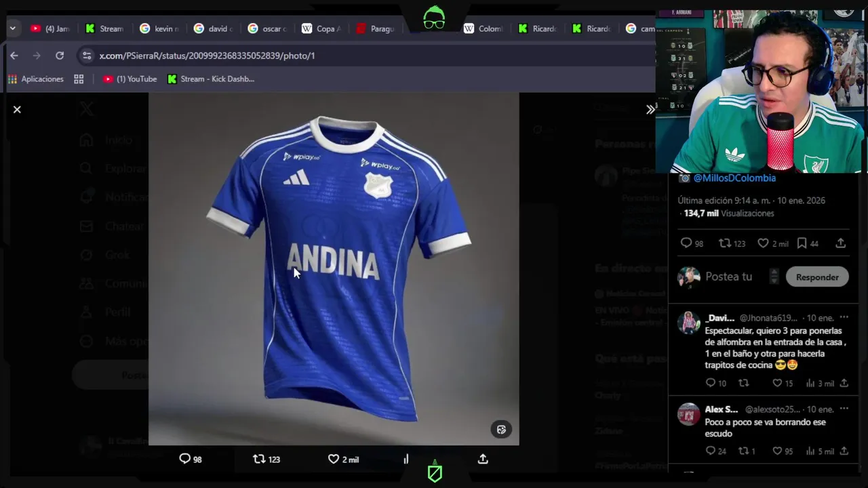Screen dimensions: 868x488
Task: Reload the page with the refresh icon
Action: point(60,56)
